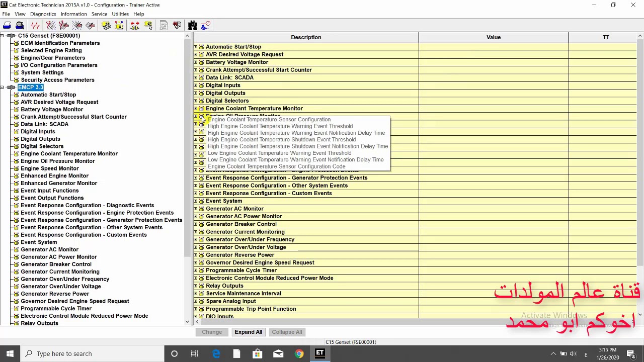Click the red waveform document toolbar icon
Viewport: 644px width, 362px height.
click(x=177, y=26)
